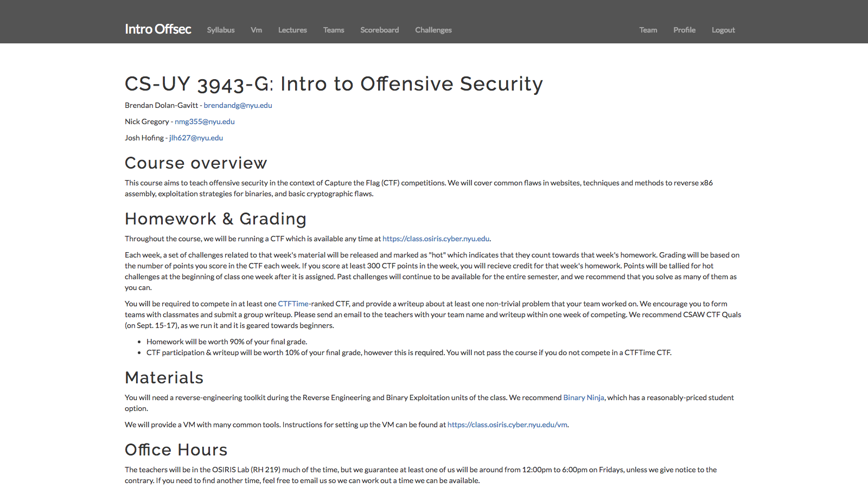Follow the https://class.osiris.cyber.nyu.edu CTF link
Image resolution: width=868 pixels, height=488 pixels.
(436, 239)
